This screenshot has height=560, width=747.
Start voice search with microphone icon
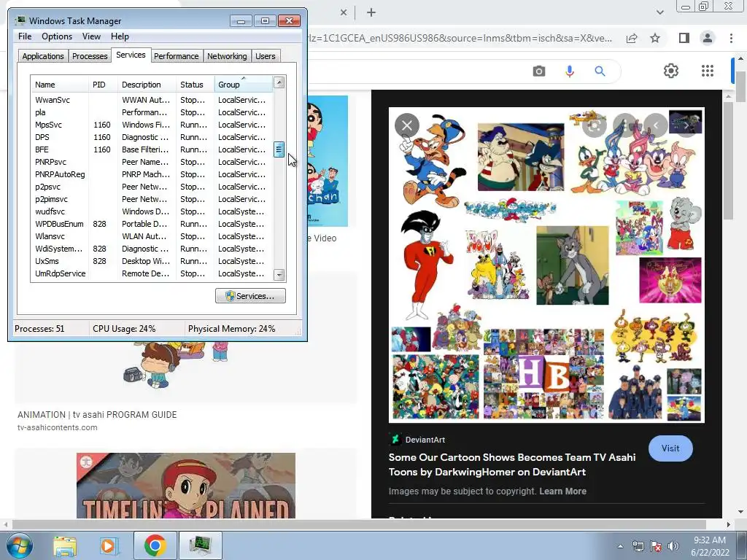(569, 71)
